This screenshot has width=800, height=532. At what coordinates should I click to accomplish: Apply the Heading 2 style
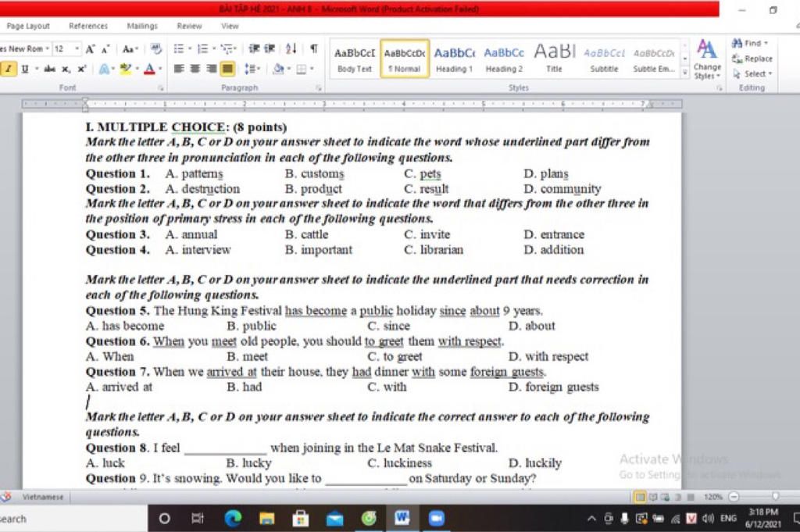504,59
